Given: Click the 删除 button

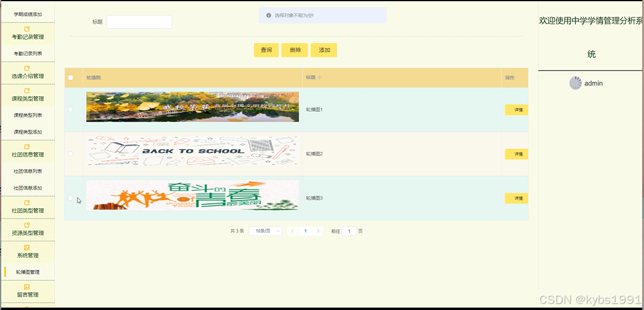Looking at the screenshot, I should tap(295, 50).
